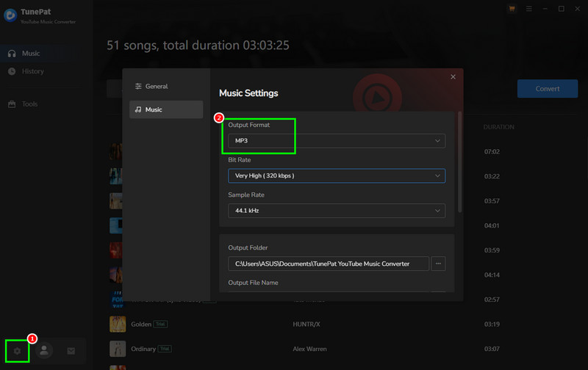The width and height of the screenshot is (588, 370).
Task: Open the shopping cart purchase icon
Action: click(512, 9)
